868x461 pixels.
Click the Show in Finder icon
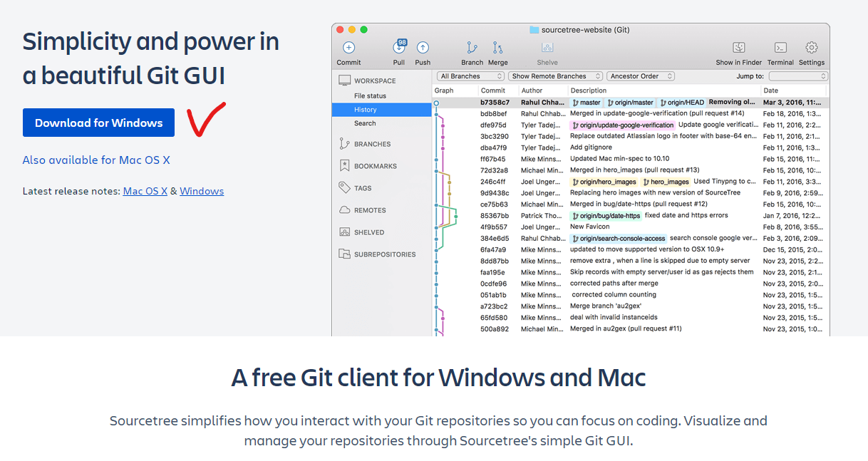pos(739,48)
